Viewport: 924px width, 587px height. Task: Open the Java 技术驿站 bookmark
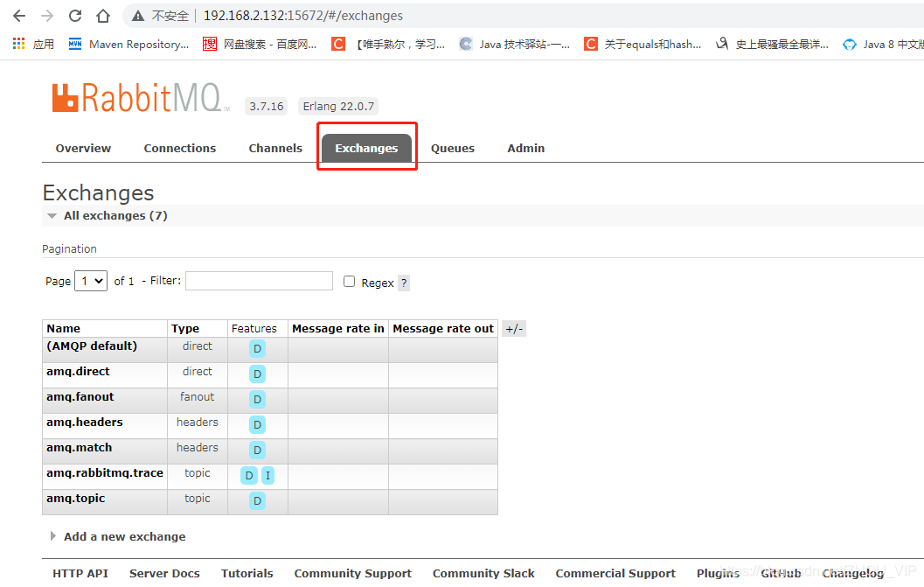coord(515,45)
